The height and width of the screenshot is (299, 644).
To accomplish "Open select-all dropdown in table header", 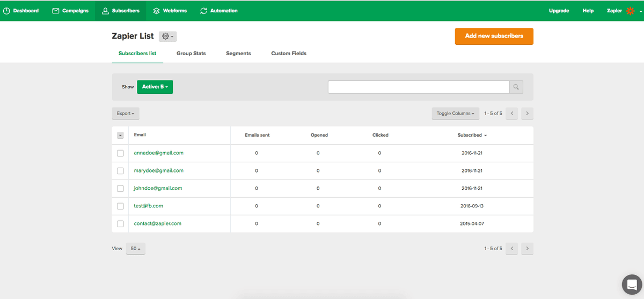I will click(x=120, y=135).
